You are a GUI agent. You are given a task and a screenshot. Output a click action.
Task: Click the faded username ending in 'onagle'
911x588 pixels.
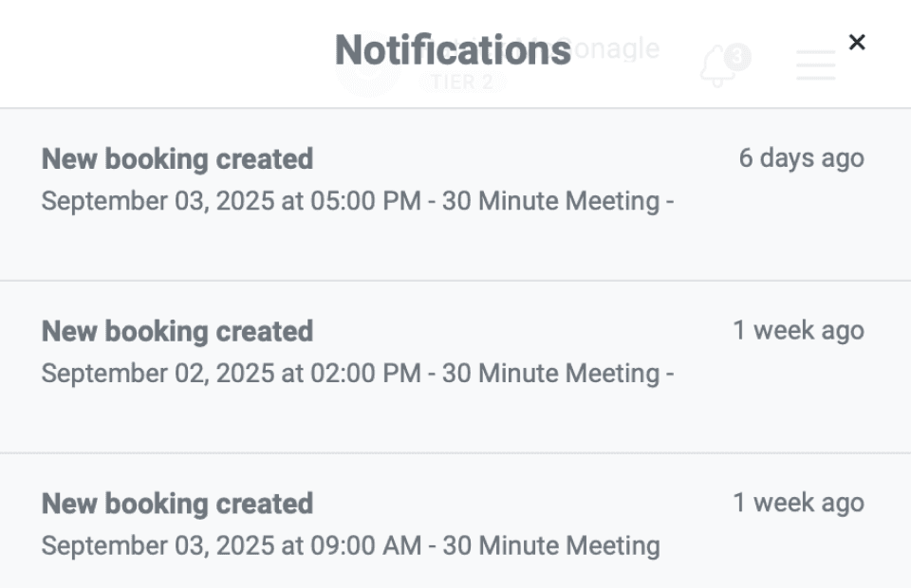click(615, 48)
